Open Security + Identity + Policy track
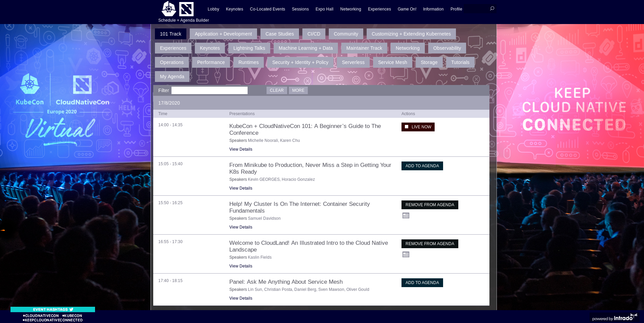The height and width of the screenshot is (323, 644). coord(300,62)
